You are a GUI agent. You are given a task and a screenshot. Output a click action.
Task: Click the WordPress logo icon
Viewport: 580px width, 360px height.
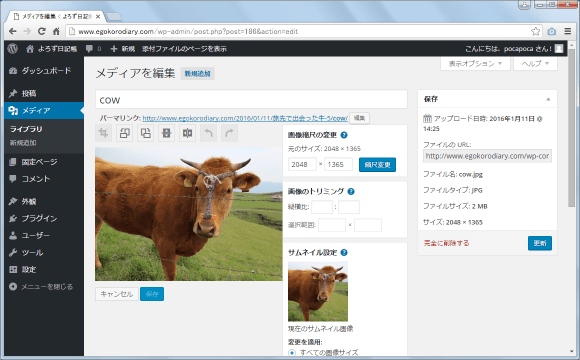(x=13, y=48)
